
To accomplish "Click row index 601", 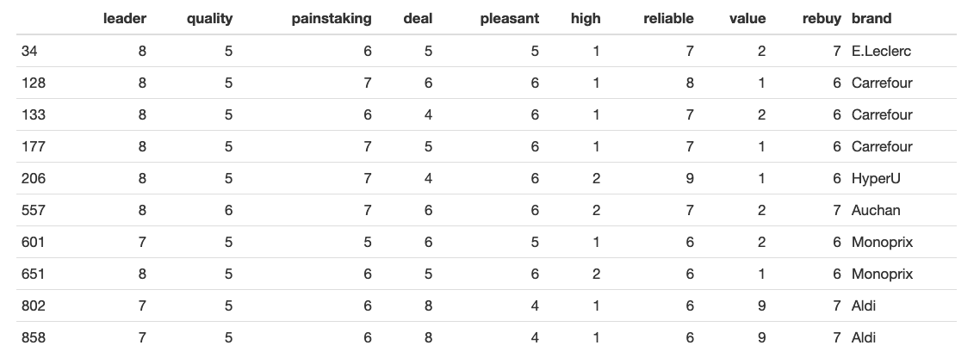I will pyautogui.click(x=33, y=243).
